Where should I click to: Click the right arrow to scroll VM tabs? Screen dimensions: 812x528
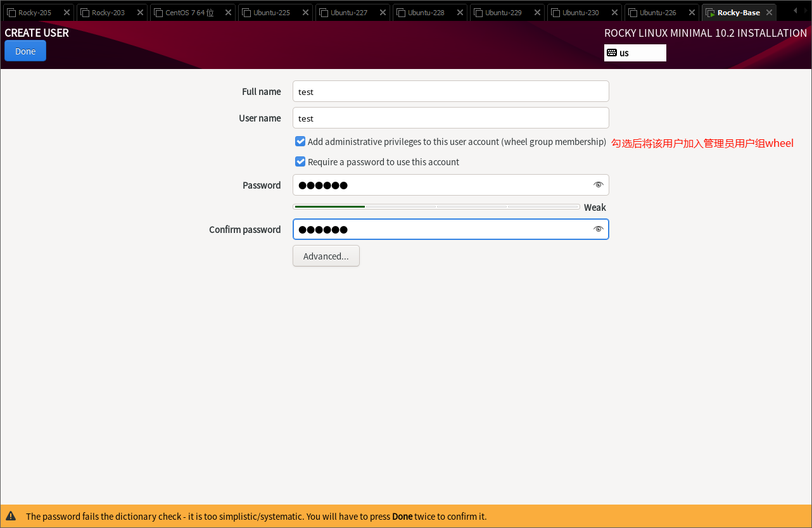tap(805, 11)
